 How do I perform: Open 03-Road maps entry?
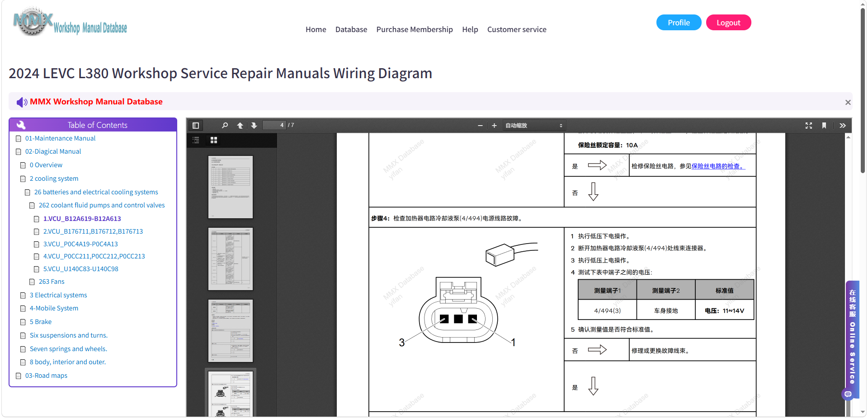coord(46,376)
